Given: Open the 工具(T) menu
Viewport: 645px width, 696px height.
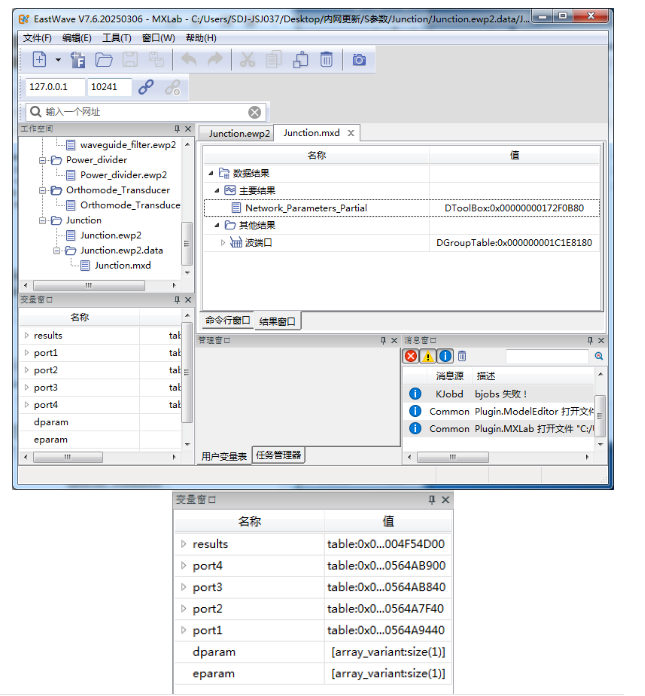Looking at the screenshot, I should [x=117, y=38].
